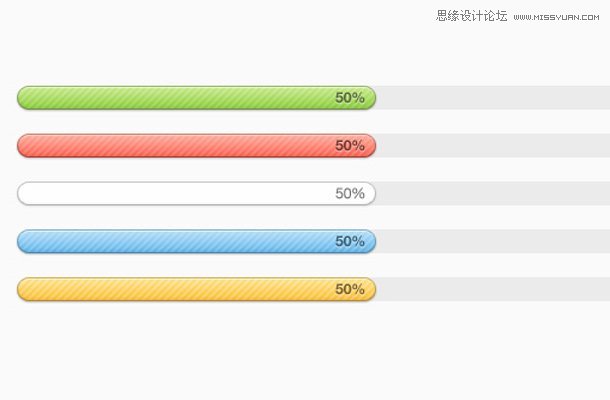Click the 50% label on green bar
Screen dimensions: 610x400
click(x=350, y=98)
